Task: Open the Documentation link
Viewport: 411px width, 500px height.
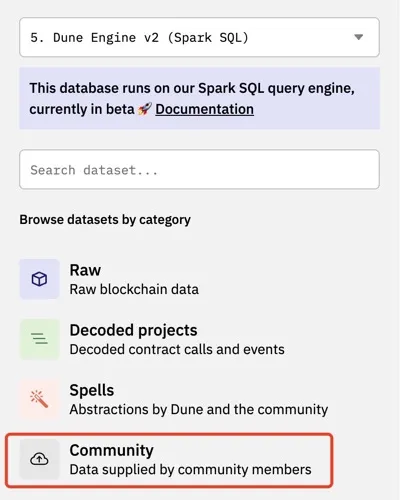Action: 204,109
